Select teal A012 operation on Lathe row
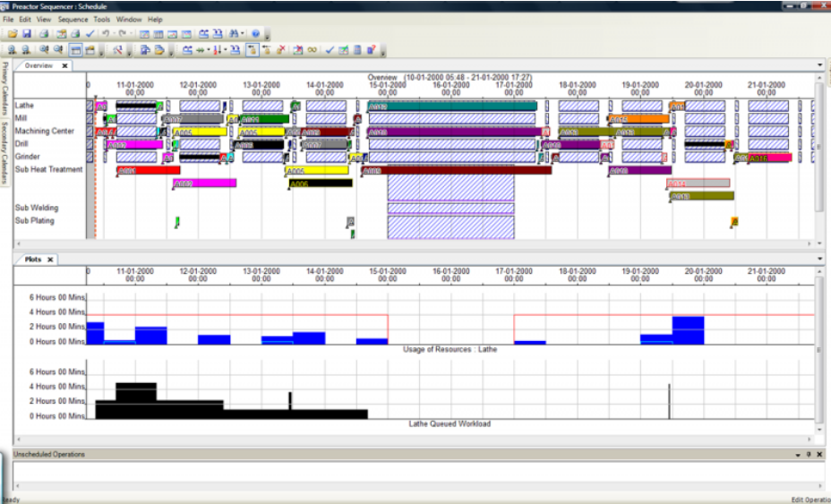 (x=452, y=106)
